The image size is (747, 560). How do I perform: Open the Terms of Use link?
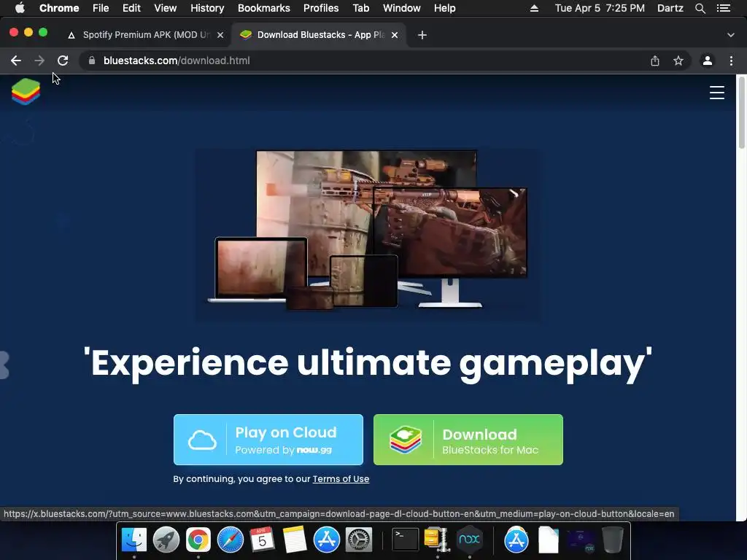pos(341,479)
